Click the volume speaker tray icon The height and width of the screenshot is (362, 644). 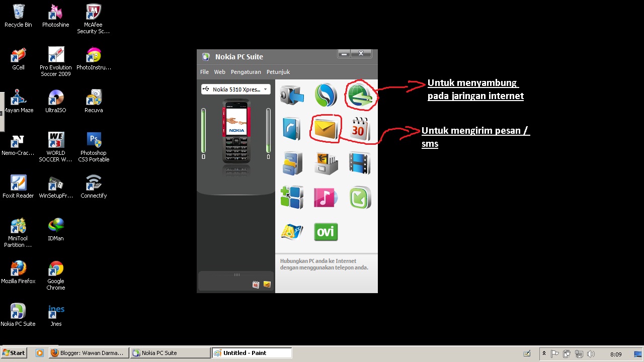pyautogui.click(x=591, y=354)
